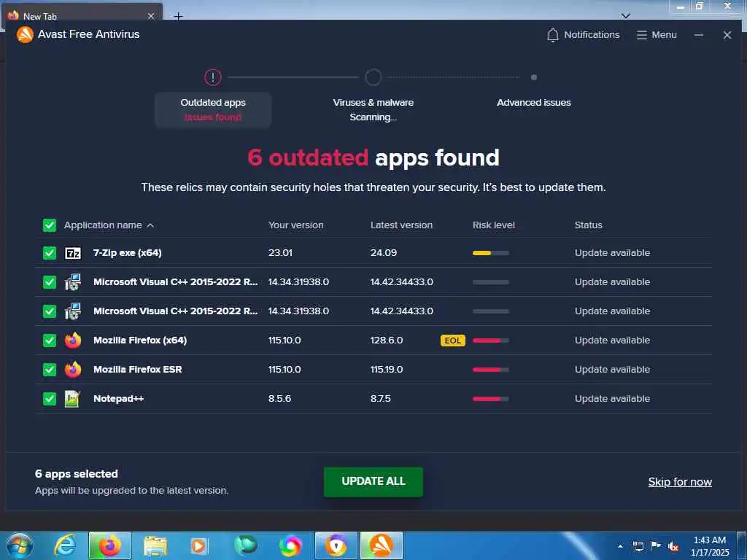Click the Viruses & malware step circle

[373, 77]
